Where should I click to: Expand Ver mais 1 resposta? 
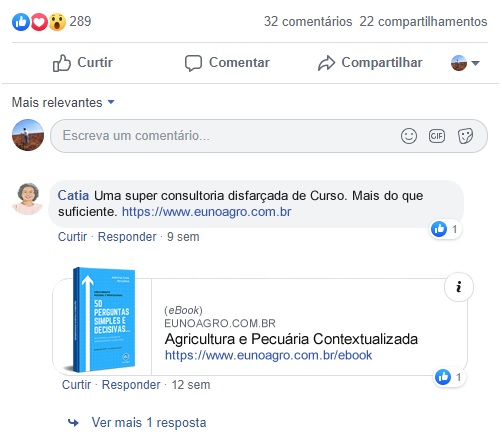tap(149, 423)
